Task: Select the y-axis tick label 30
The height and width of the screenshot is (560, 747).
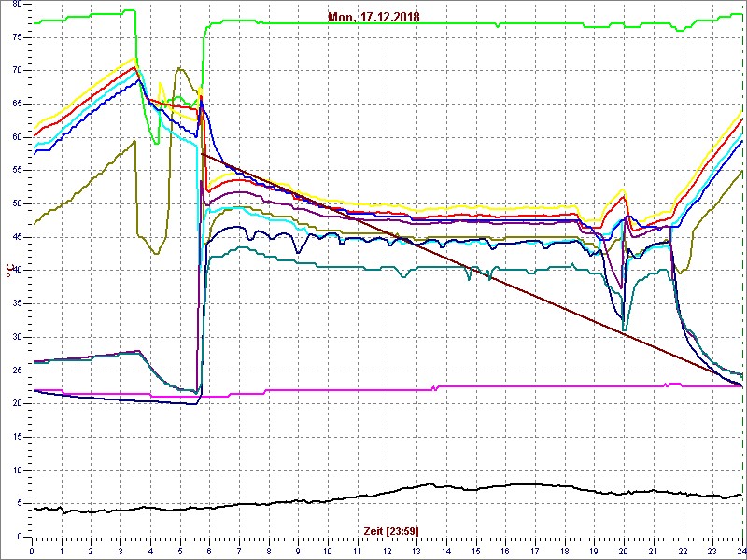Action: coord(16,337)
